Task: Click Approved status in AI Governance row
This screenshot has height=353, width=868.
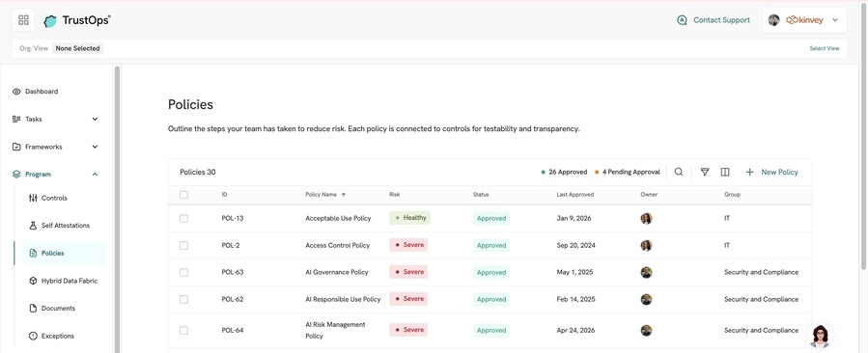Action: (x=491, y=272)
